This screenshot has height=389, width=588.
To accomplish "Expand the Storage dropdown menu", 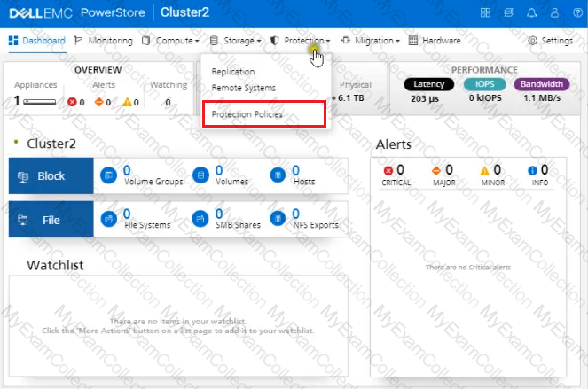I will click(x=235, y=41).
